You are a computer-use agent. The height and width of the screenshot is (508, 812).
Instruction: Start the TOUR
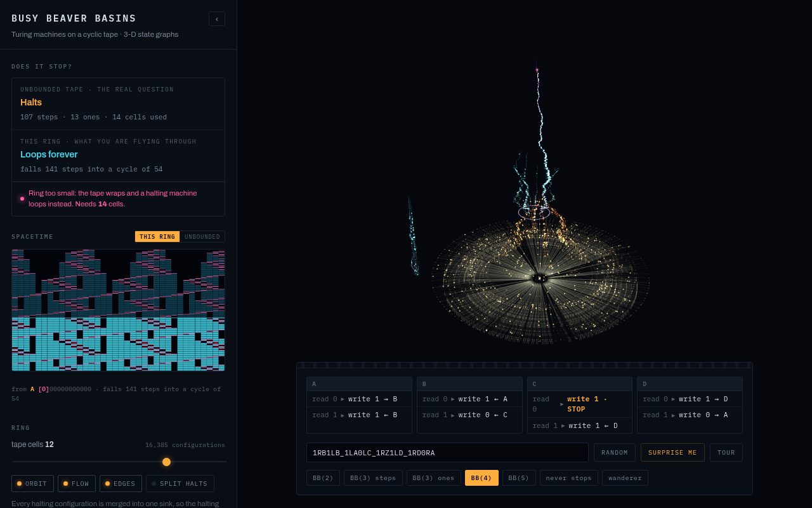tap(726, 453)
